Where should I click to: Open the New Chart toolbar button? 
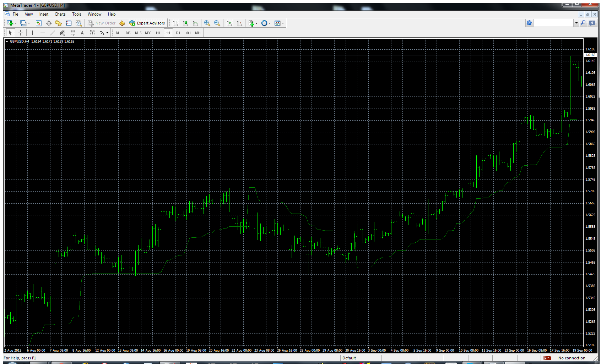coord(10,23)
